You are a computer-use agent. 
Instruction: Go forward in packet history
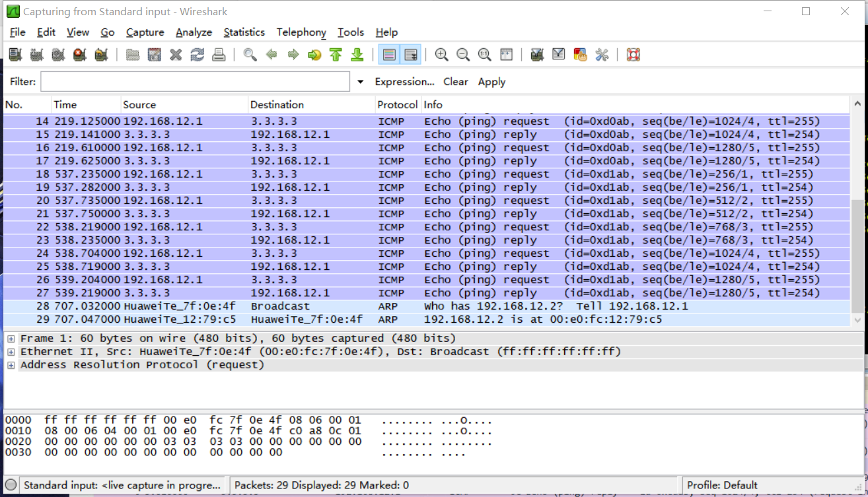(x=293, y=55)
